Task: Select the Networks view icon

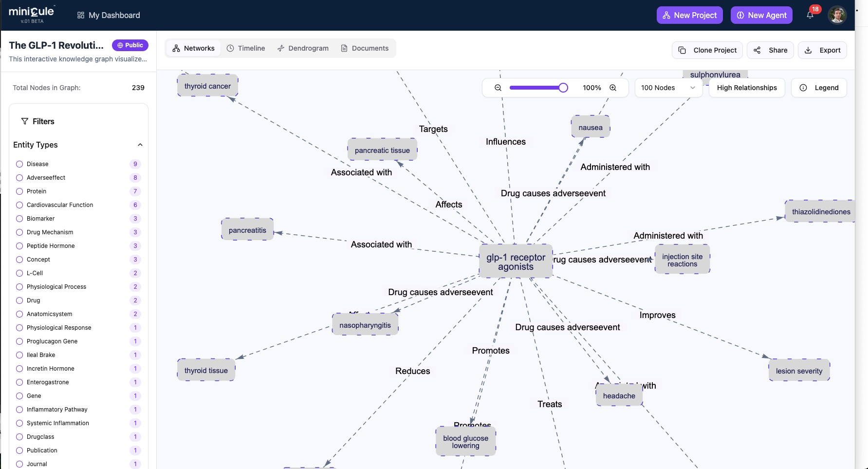Action: [x=176, y=48]
